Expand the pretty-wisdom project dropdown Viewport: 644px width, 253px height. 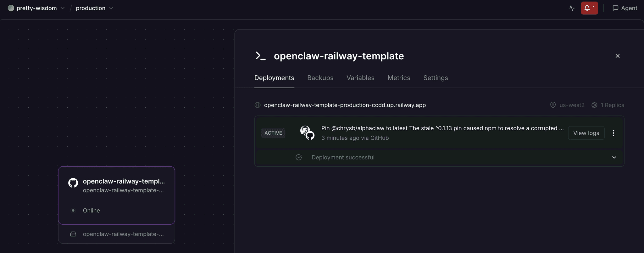pyautogui.click(x=63, y=8)
